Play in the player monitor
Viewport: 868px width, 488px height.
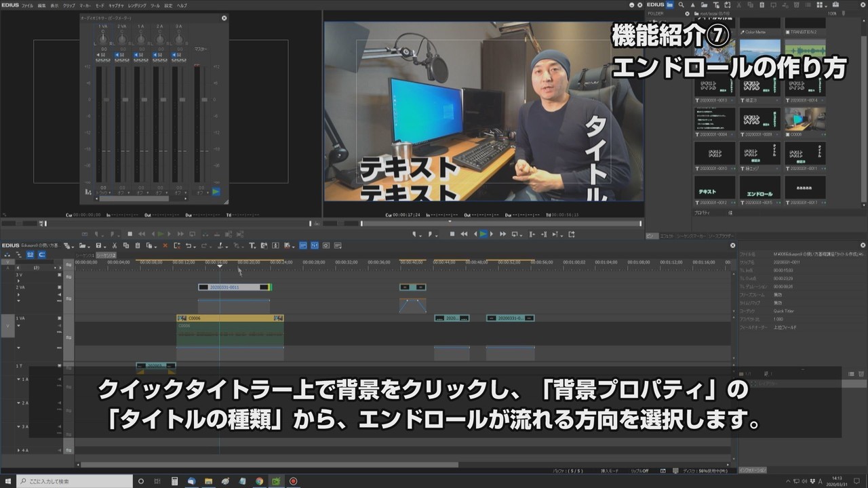click(x=160, y=234)
